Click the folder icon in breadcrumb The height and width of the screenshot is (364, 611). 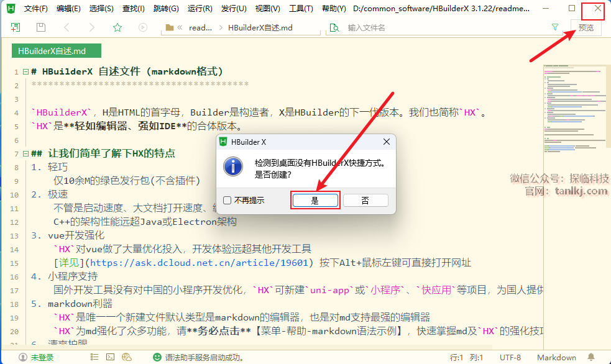(170, 27)
